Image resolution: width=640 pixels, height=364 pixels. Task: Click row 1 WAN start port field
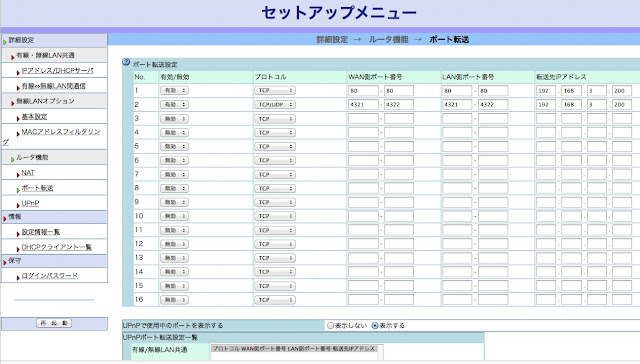coord(363,91)
